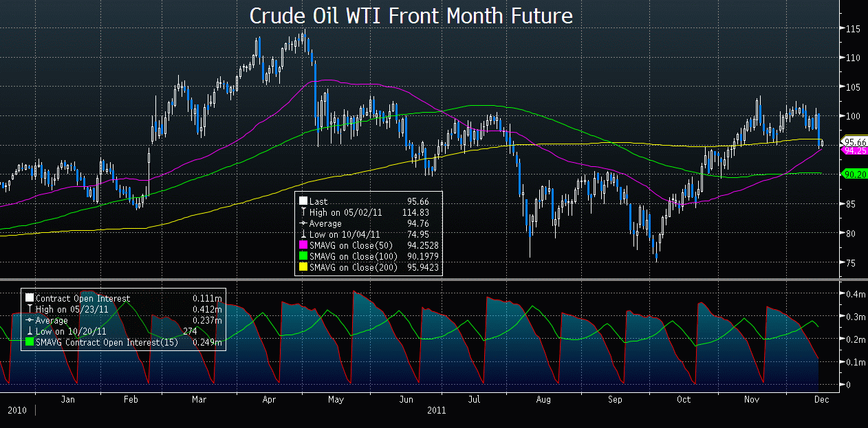This screenshot has height=428, width=868.
Task: Click the chart title Crude Oil WTI Front Month Future
Action: pos(411,16)
